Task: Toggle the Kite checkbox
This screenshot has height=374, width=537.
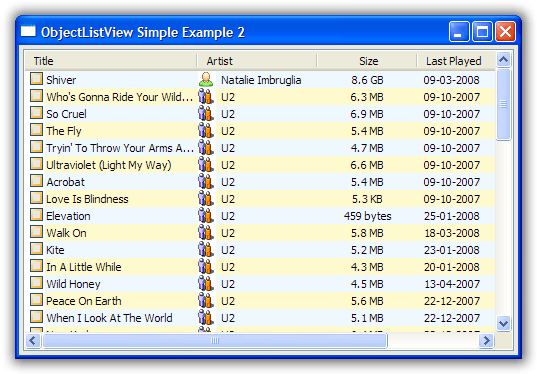Action: point(36,249)
